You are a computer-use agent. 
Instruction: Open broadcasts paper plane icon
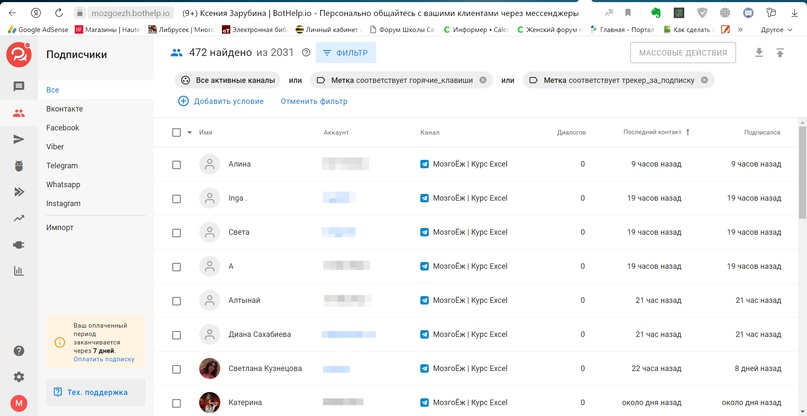[18, 140]
